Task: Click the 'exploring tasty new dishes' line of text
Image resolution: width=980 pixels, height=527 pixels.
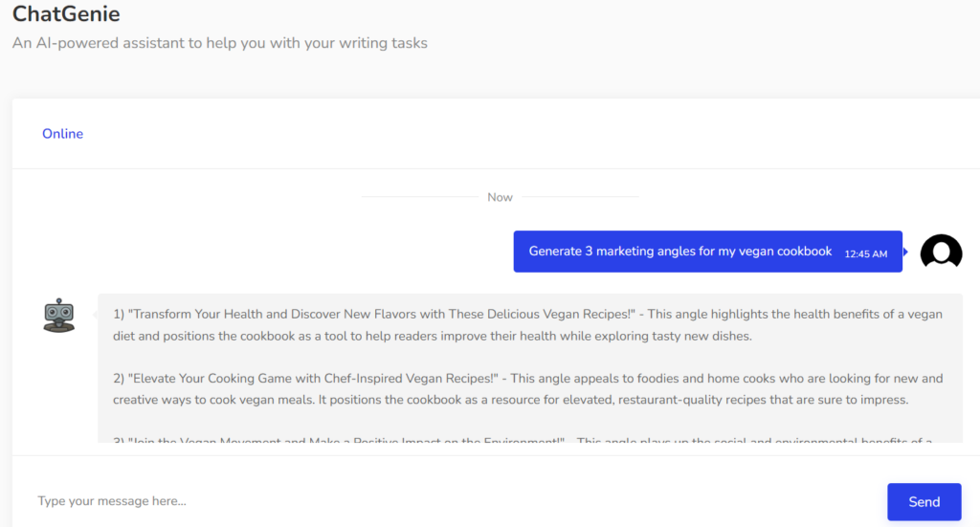Action: click(x=431, y=336)
